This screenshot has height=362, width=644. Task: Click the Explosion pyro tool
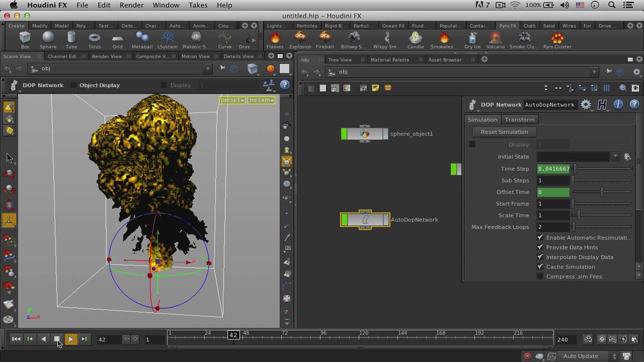(x=300, y=40)
